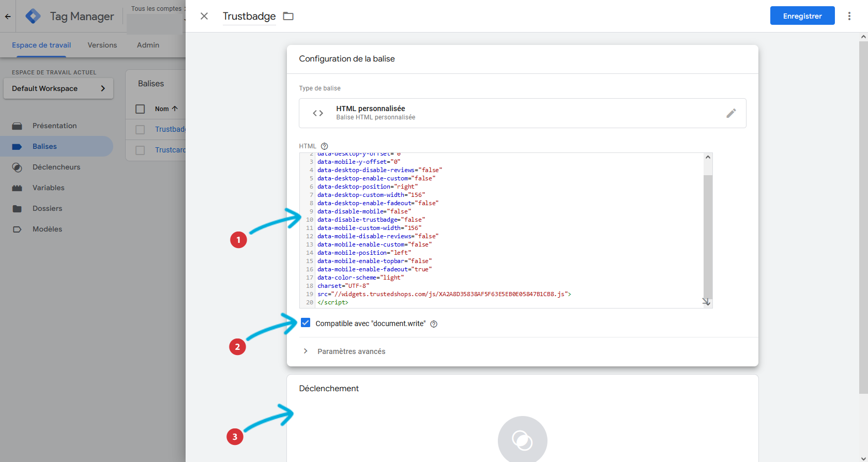Open the help icon next to HTML label

[x=324, y=146]
